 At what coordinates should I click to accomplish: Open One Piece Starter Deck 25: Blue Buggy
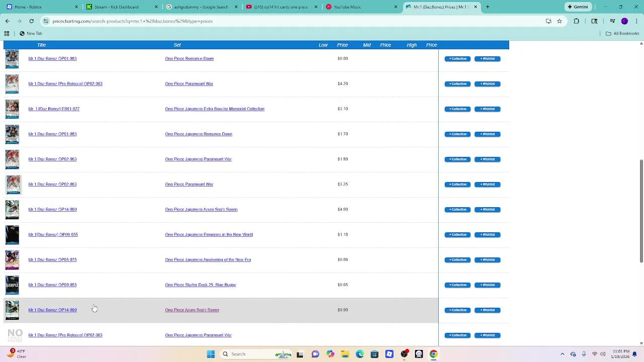pyautogui.click(x=200, y=285)
